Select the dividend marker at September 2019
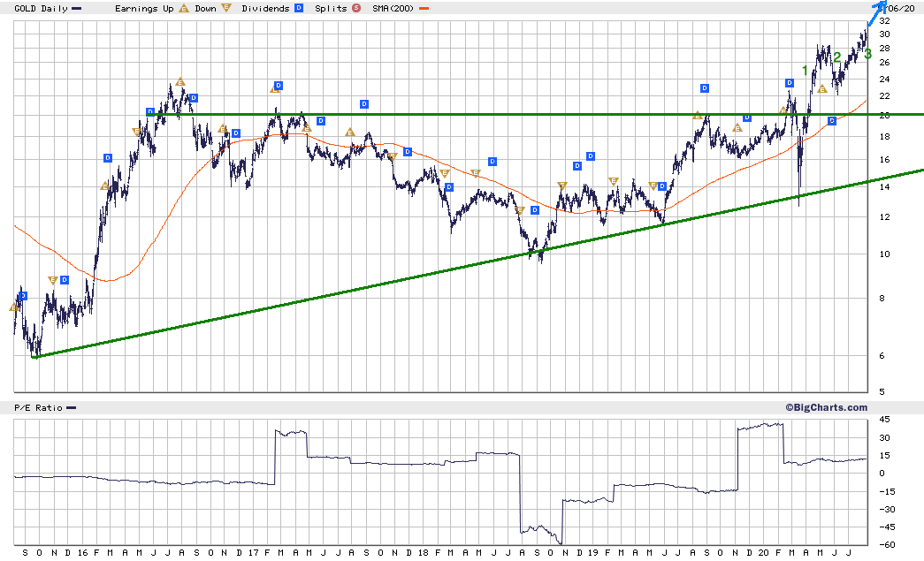The height and width of the screenshot is (561, 924). 705,88
